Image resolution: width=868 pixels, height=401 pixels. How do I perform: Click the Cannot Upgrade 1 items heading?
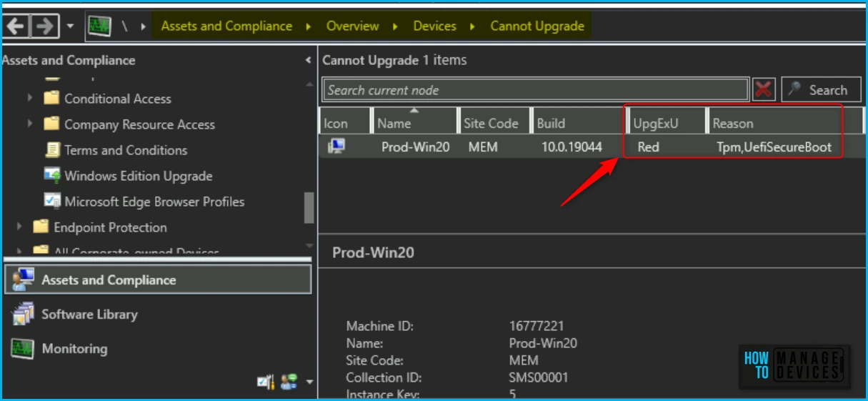point(394,60)
